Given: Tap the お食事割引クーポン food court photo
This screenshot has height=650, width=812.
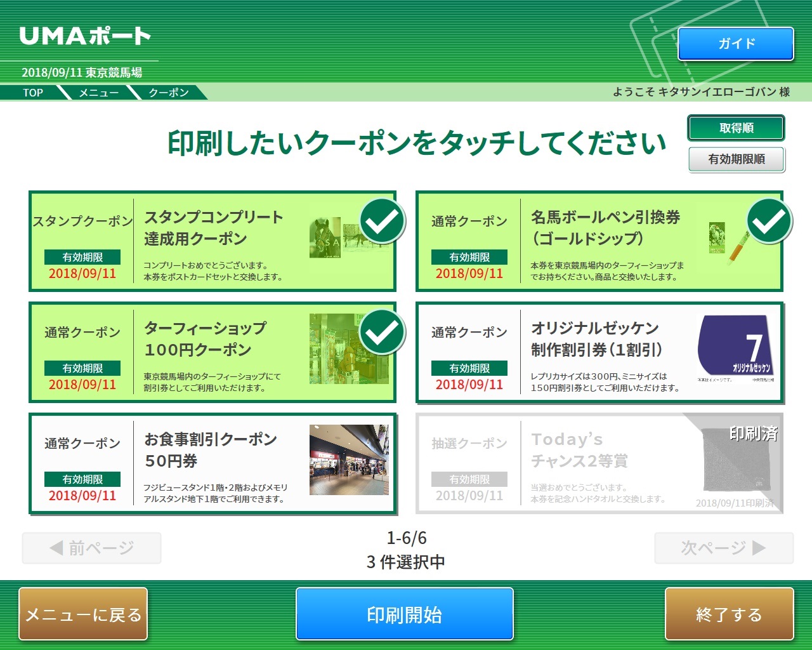Looking at the screenshot, I should [x=348, y=460].
